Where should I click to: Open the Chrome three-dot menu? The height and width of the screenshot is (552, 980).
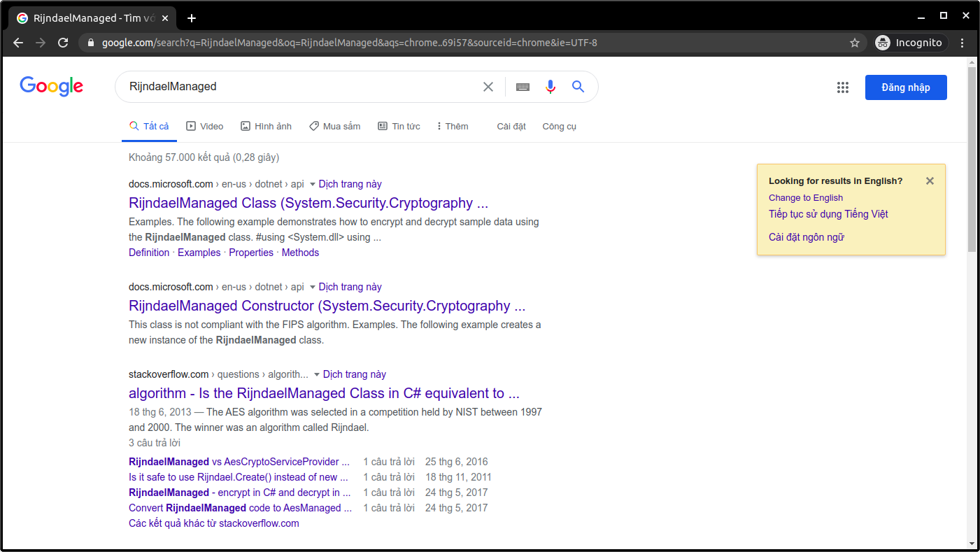(963, 43)
